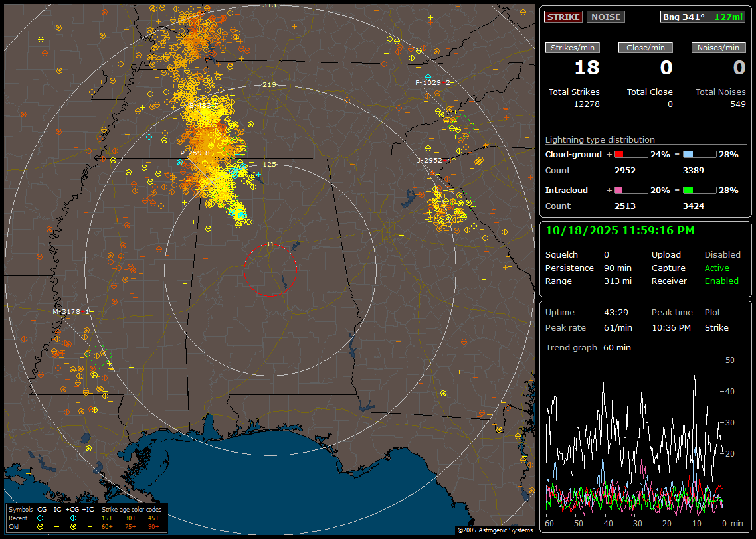This screenshot has height=539, width=756.
Task: Switch to STRIKE plot mode
Action: tap(563, 17)
